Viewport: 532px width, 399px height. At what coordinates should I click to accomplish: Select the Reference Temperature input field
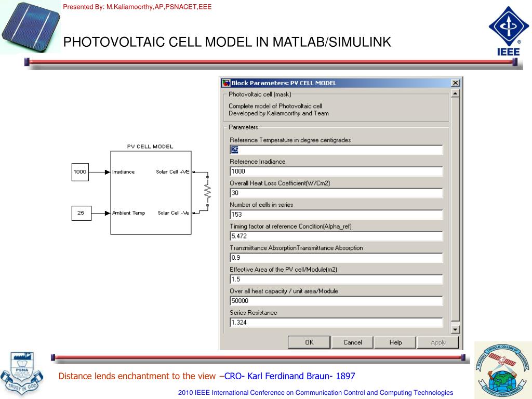[336, 150]
